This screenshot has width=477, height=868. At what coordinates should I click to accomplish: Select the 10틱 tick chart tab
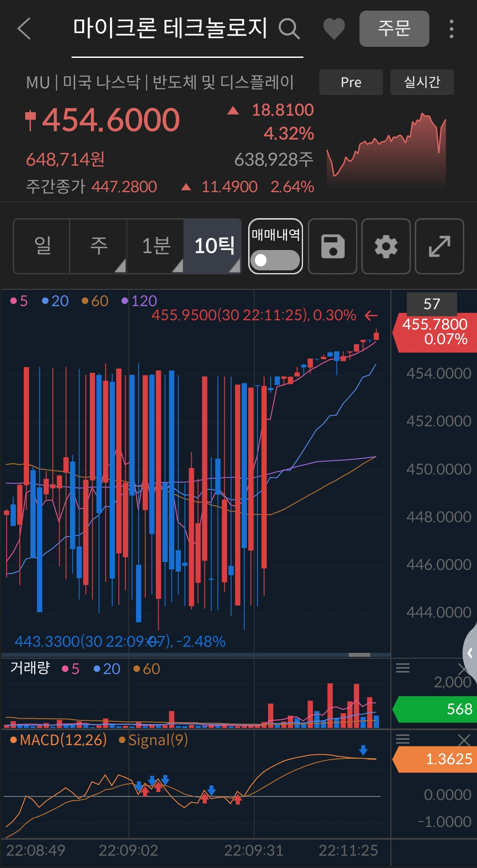(x=213, y=246)
